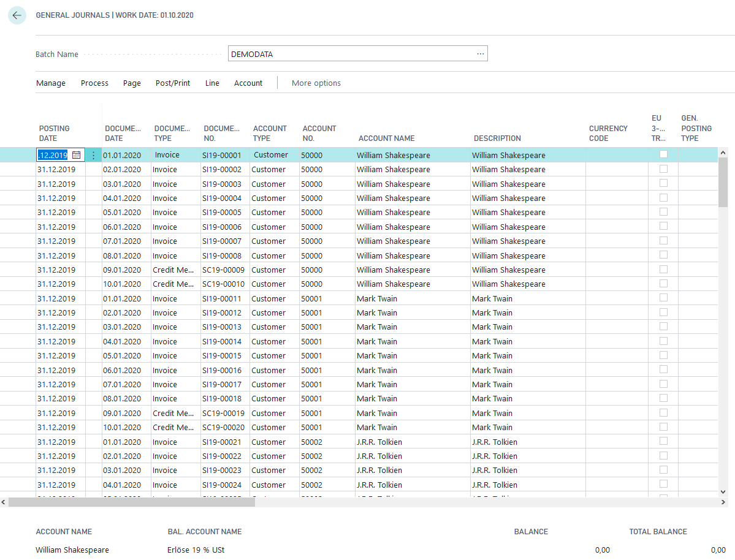The image size is (735, 560).
Task: Open row options three-dot menu
Action: click(x=93, y=156)
